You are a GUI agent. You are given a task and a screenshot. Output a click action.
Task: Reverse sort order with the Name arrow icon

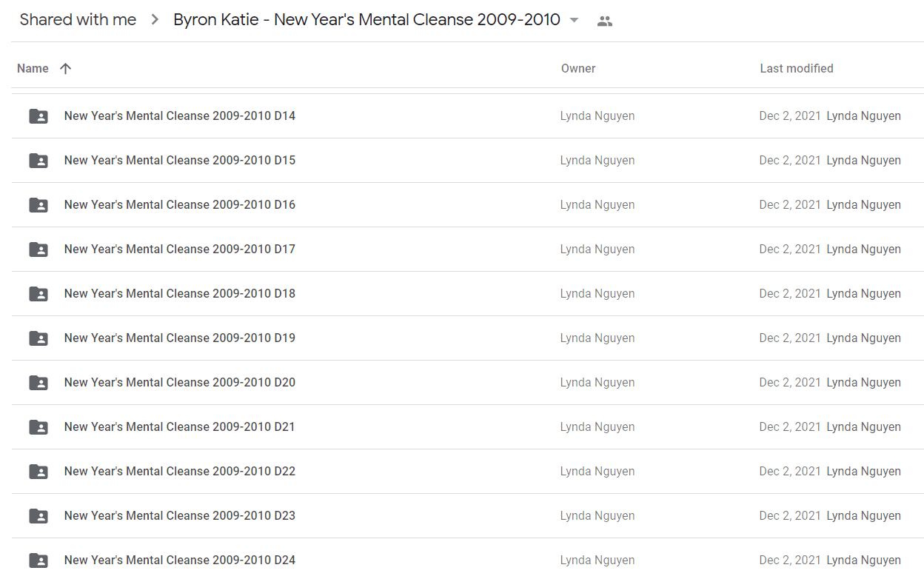(x=65, y=68)
